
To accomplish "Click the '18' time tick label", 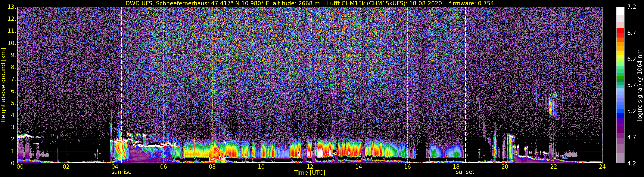I will pyautogui.click(x=456, y=167).
